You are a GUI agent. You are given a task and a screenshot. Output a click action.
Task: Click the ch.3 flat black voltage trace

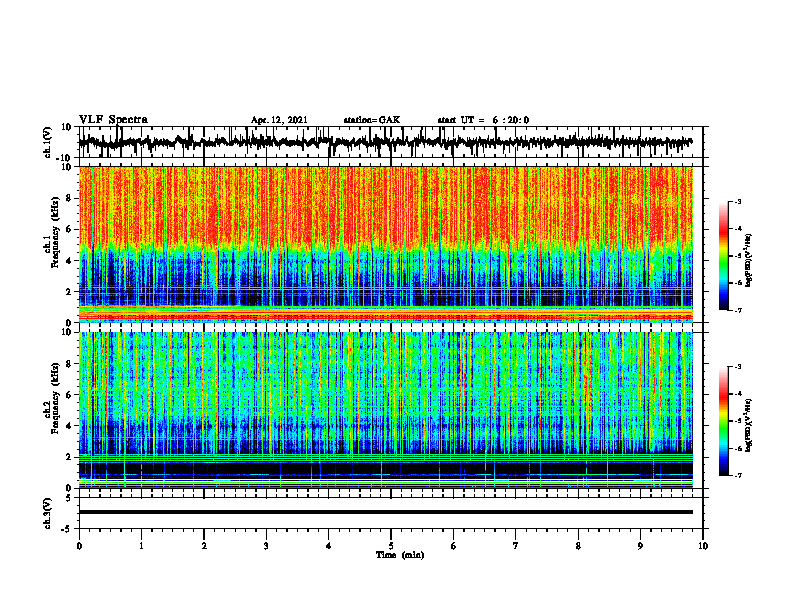[x=385, y=512]
